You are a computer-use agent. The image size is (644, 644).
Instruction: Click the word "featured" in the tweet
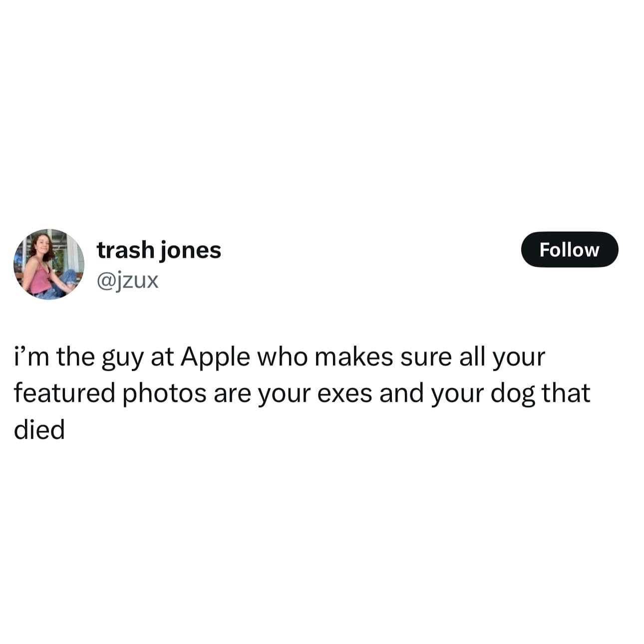pos(64,393)
